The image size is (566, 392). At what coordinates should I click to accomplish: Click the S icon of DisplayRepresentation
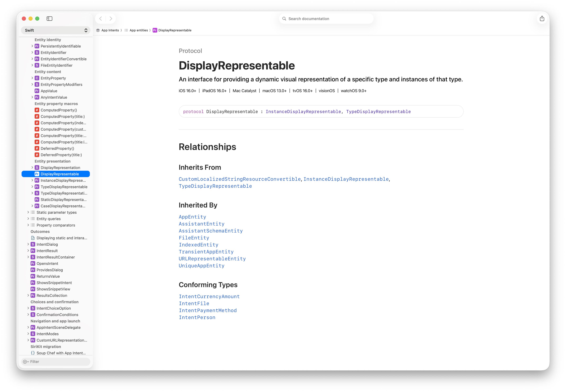tap(37, 167)
